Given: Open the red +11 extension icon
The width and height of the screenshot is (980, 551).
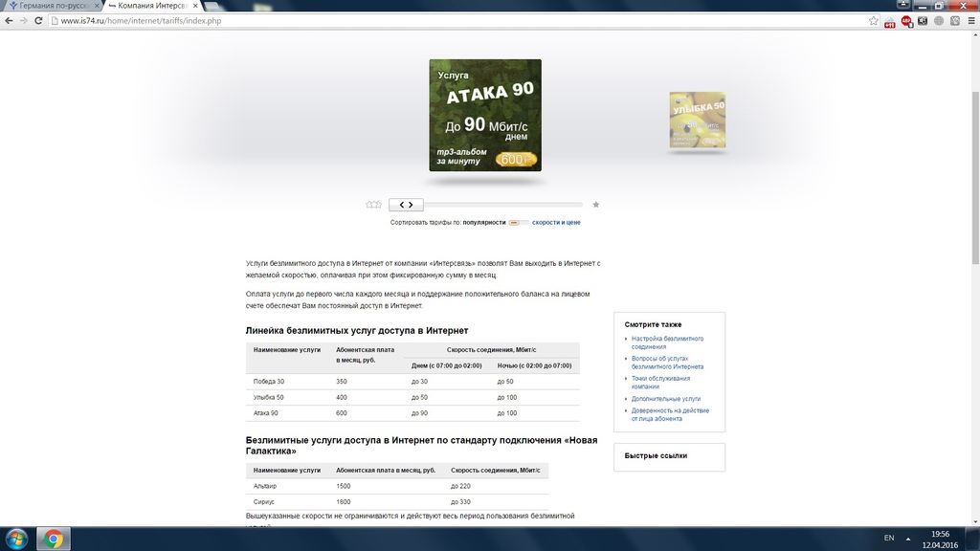Looking at the screenshot, I should coord(889,21).
